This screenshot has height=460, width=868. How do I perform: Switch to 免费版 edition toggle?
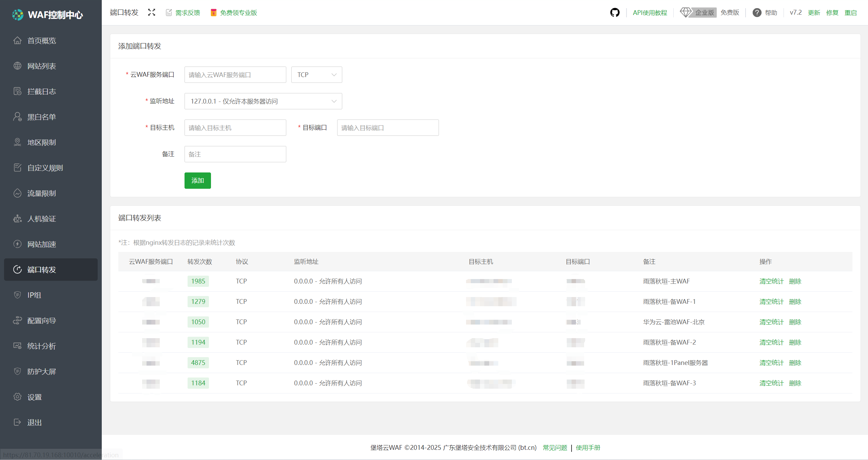730,13
